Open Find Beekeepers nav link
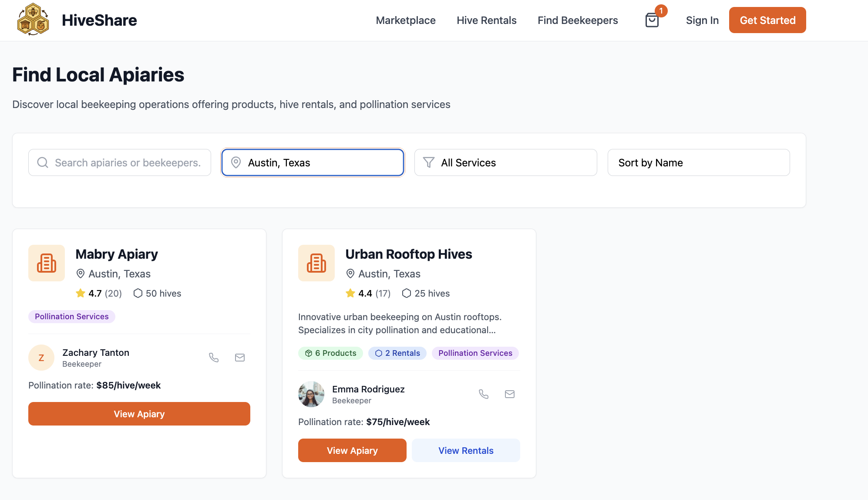The width and height of the screenshot is (868, 500). tap(578, 20)
